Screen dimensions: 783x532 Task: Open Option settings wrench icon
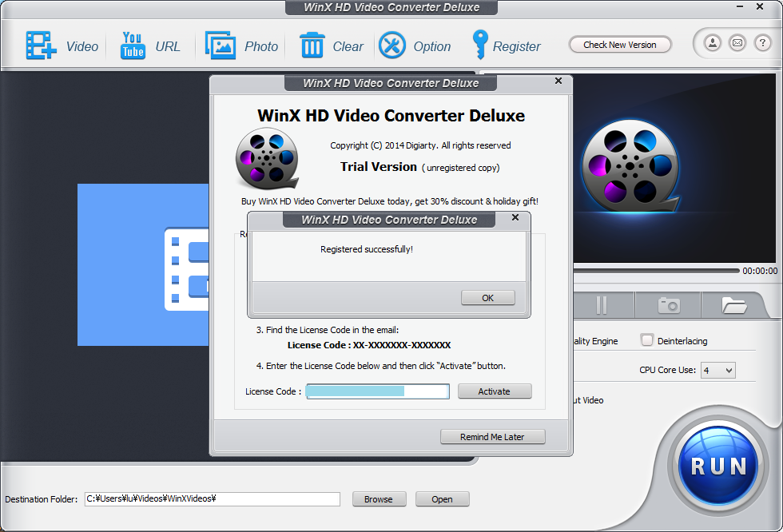click(x=392, y=46)
